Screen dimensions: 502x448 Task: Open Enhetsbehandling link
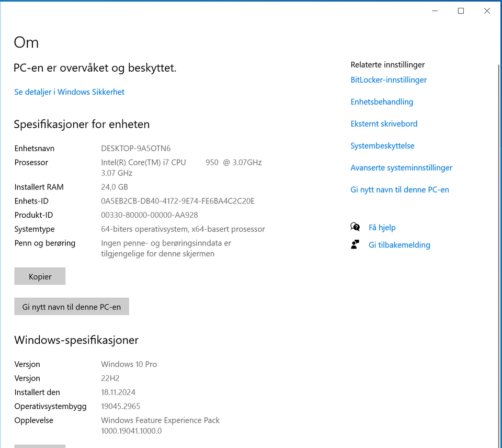click(382, 102)
